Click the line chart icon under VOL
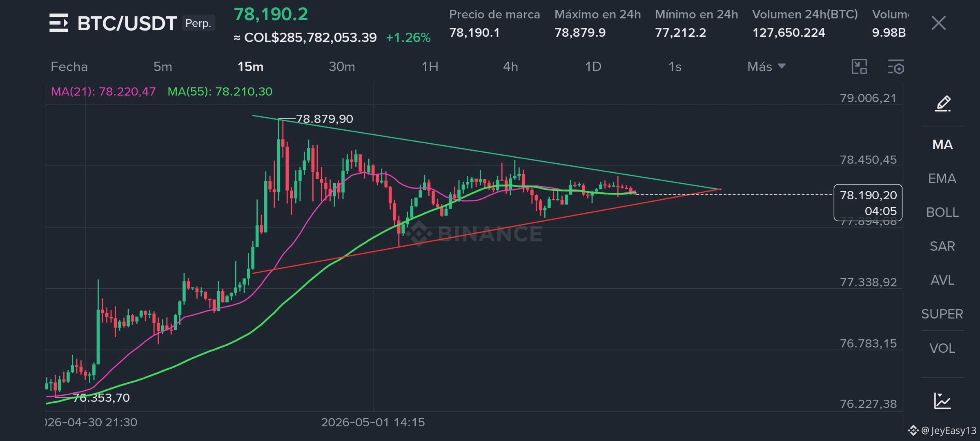Image resolution: width=980 pixels, height=441 pixels. pos(942,401)
